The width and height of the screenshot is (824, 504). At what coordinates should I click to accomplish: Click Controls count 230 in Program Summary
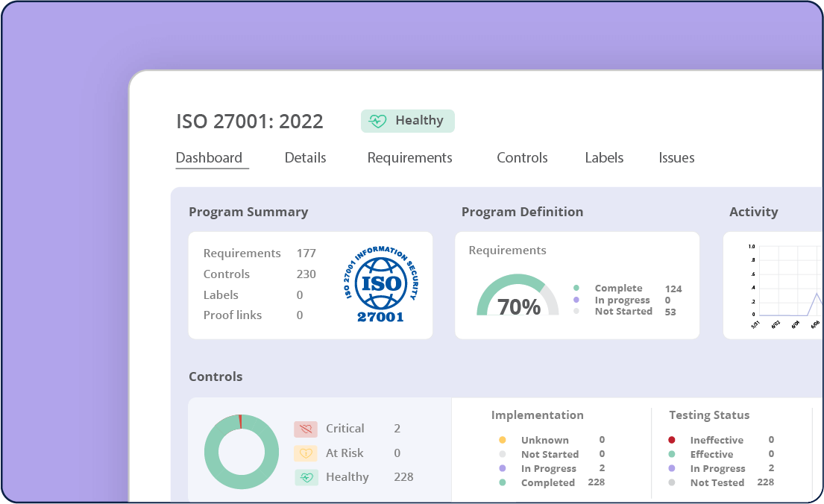pyautogui.click(x=306, y=274)
